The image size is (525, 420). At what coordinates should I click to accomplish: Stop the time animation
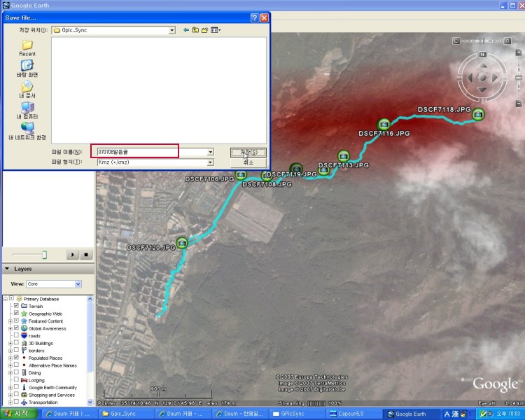[86, 255]
